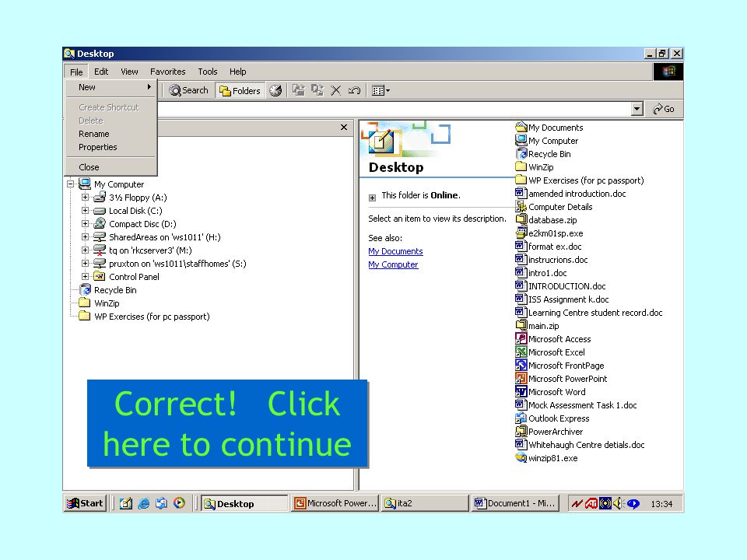Select the Computer Details icon
Image resolution: width=747 pixels, height=560 pixels.
point(521,207)
